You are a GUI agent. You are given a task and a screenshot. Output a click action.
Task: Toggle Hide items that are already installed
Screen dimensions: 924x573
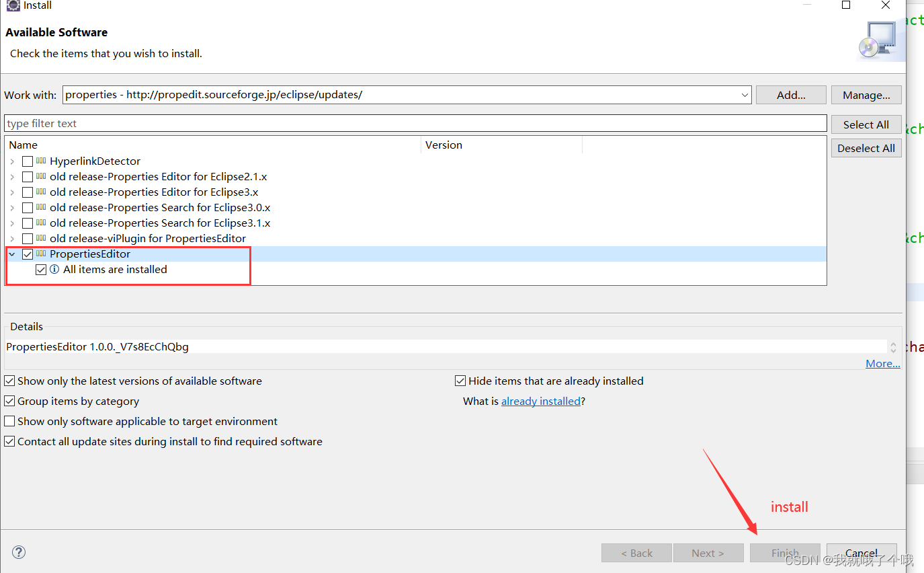460,381
